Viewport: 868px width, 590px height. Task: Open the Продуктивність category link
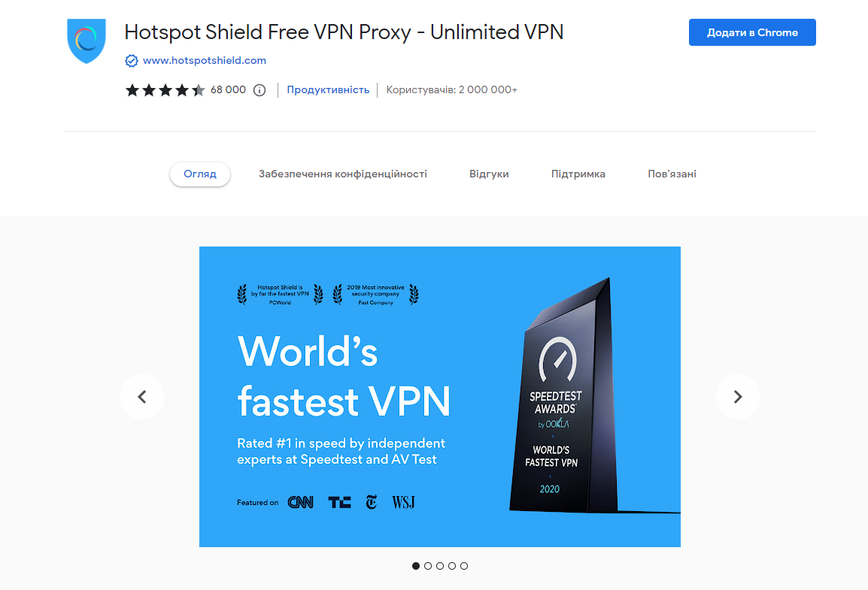328,90
